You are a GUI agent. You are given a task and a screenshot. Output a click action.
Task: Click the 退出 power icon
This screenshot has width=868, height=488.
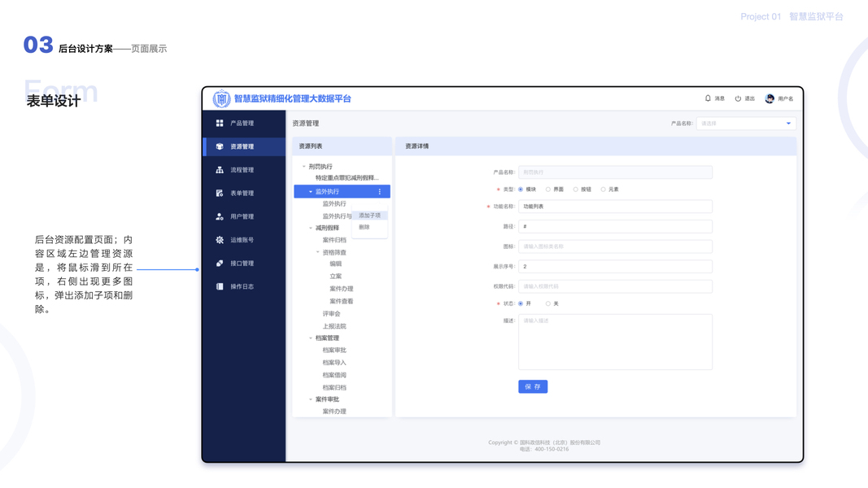pyautogui.click(x=738, y=98)
